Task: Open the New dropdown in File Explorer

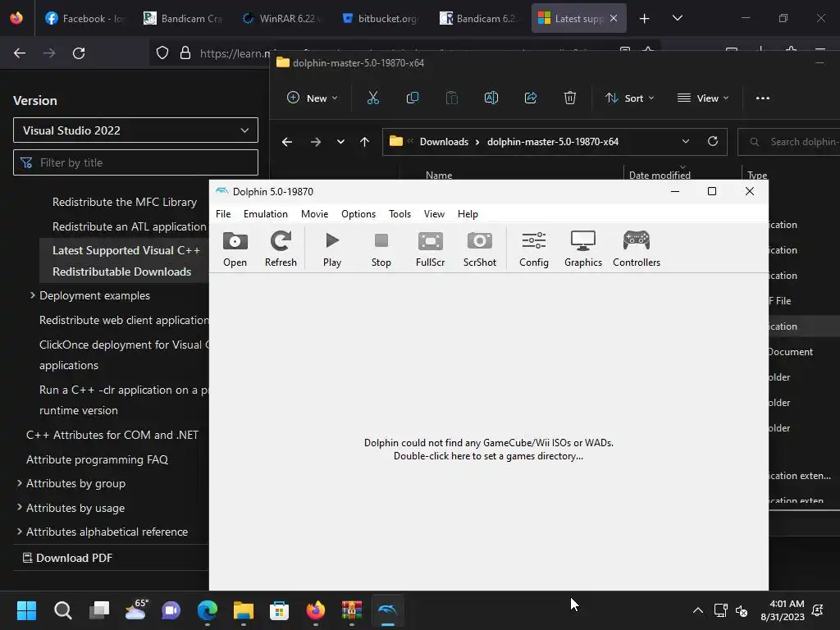Action: 313,98
